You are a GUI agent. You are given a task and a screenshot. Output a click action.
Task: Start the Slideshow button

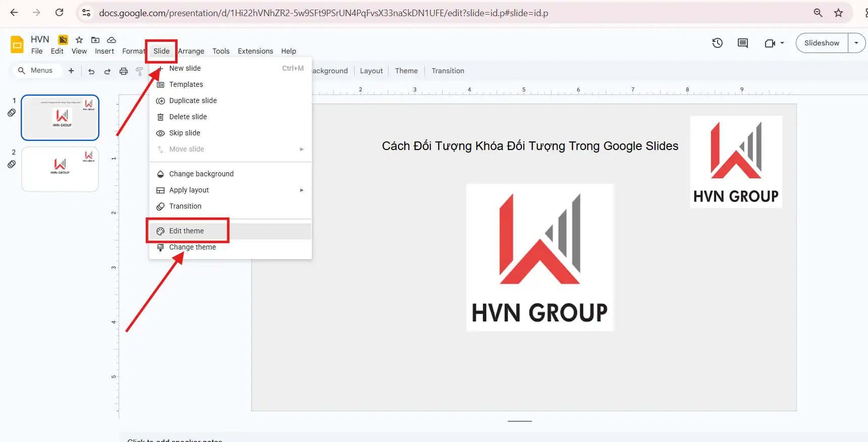click(822, 43)
